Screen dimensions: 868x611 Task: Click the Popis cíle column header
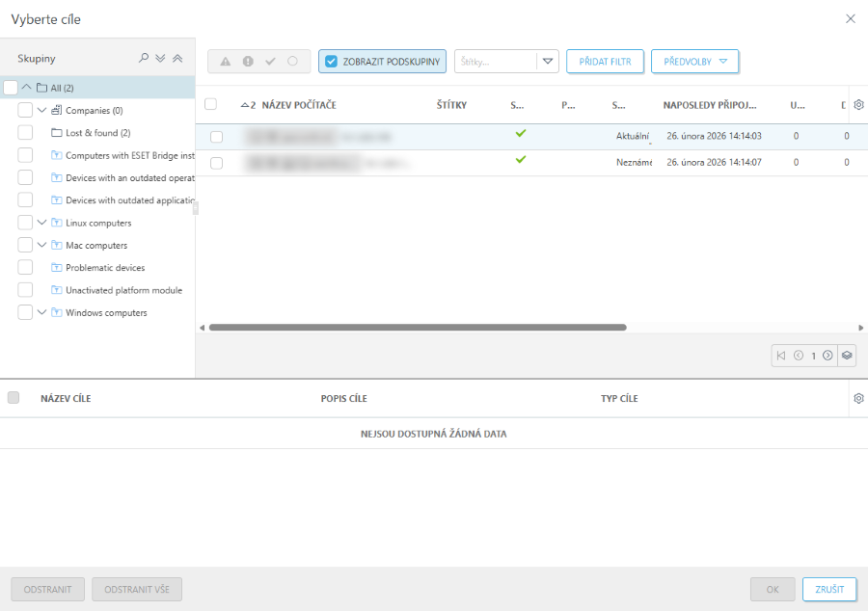tap(343, 398)
